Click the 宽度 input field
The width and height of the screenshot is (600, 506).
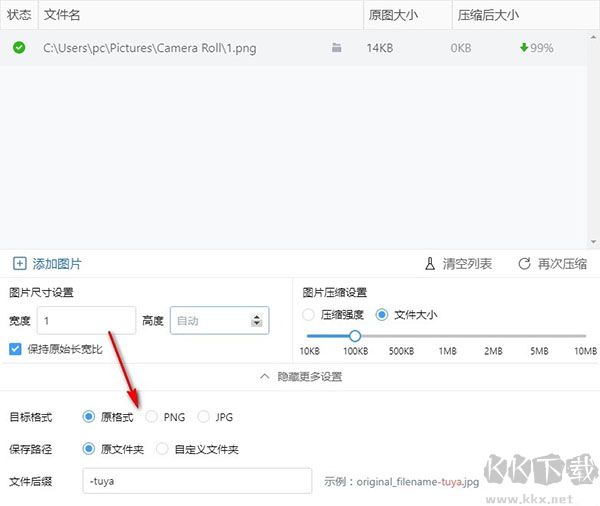tap(86, 320)
